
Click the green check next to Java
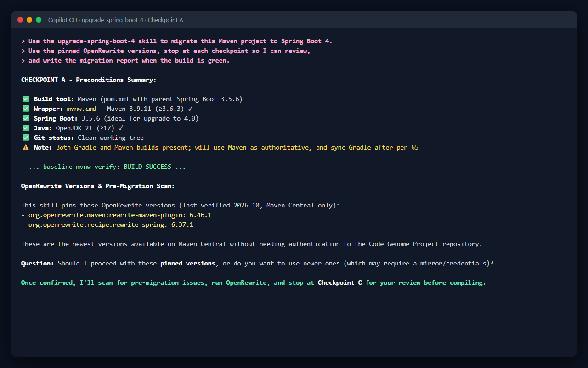(x=26, y=128)
